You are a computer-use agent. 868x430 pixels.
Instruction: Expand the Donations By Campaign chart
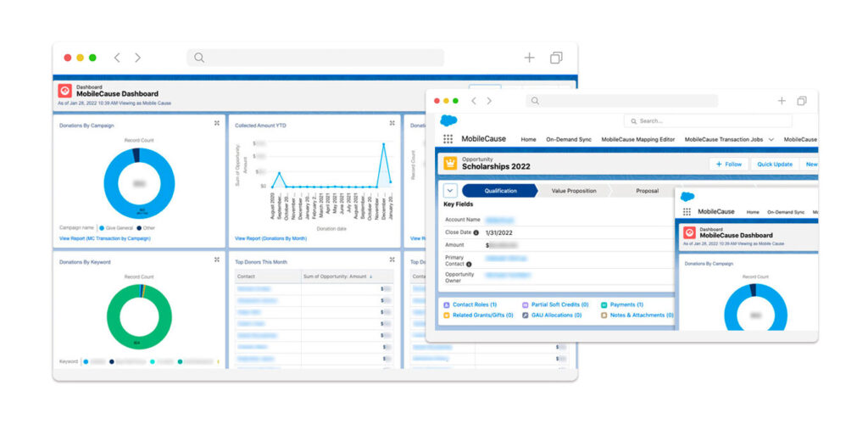pos(216,124)
